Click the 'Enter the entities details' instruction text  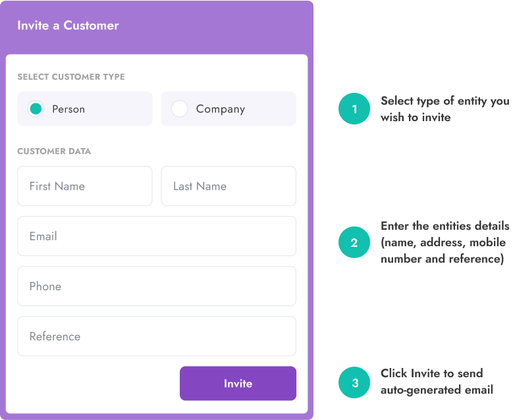click(445, 242)
